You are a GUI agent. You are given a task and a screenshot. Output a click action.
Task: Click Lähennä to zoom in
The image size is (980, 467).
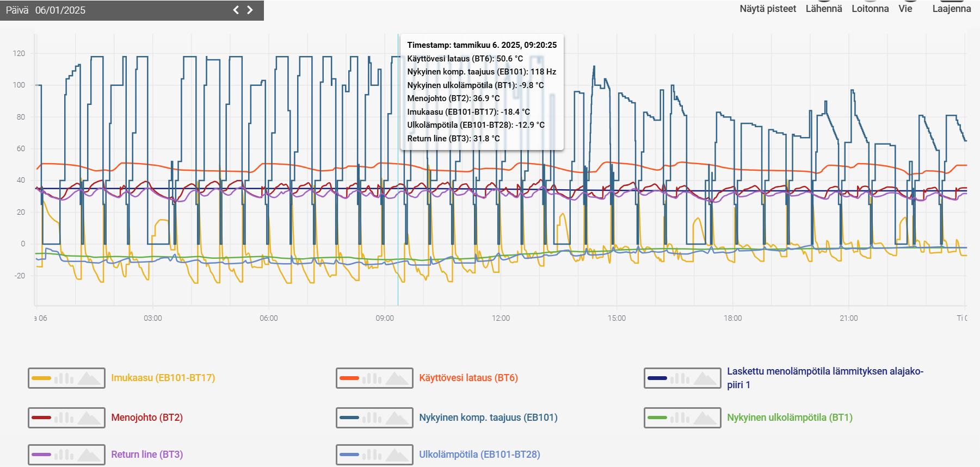click(824, 9)
